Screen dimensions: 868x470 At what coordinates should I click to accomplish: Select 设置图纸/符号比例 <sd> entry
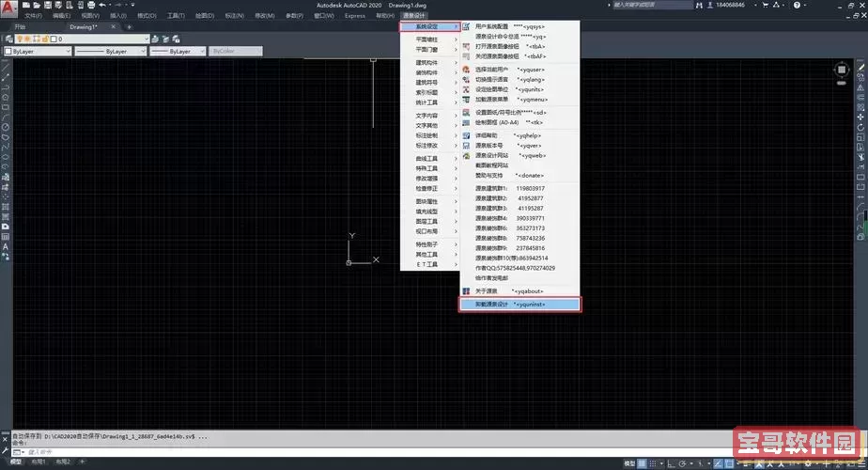pyautogui.click(x=519, y=113)
